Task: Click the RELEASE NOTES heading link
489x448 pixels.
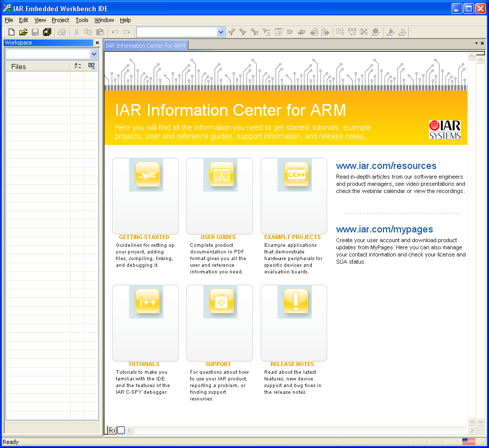Action: tap(292, 364)
